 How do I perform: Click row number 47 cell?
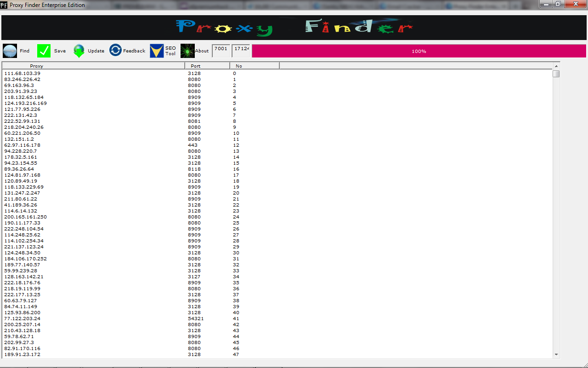(x=236, y=354)
